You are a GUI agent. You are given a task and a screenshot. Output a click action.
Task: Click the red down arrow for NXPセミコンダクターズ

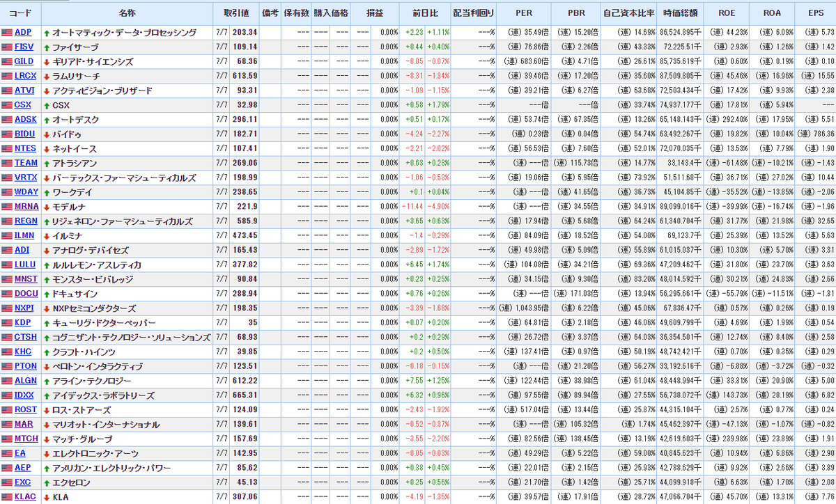47,308
